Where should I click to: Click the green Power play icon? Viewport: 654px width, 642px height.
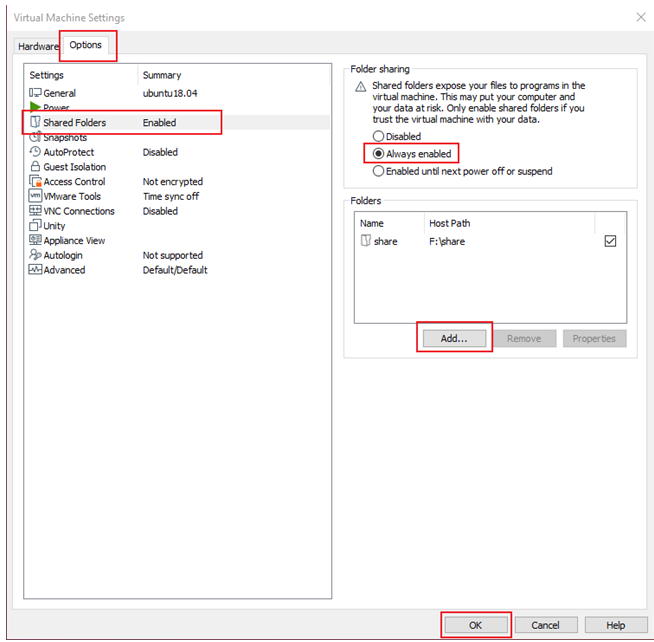[35, 107]
